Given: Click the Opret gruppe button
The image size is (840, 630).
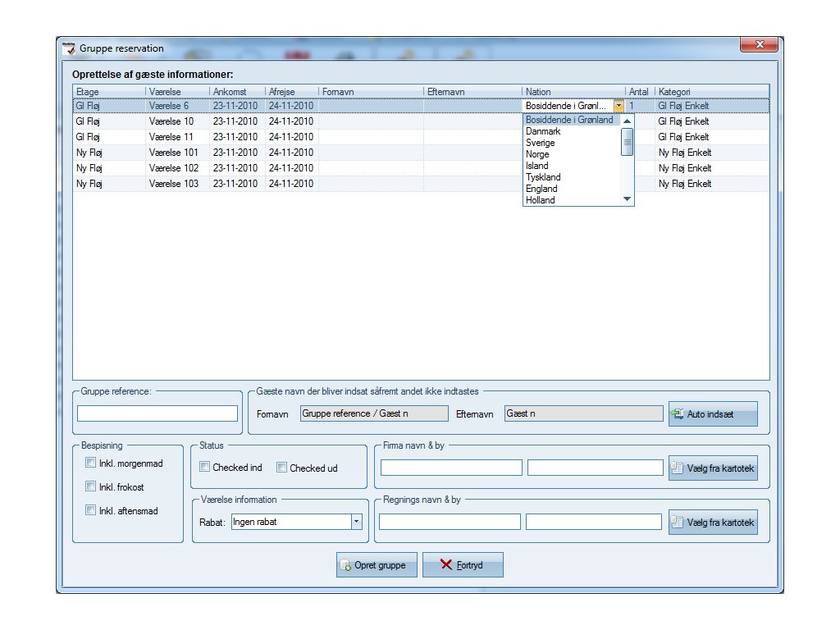Looking at the screenshot, I should [x=377, y=565].
